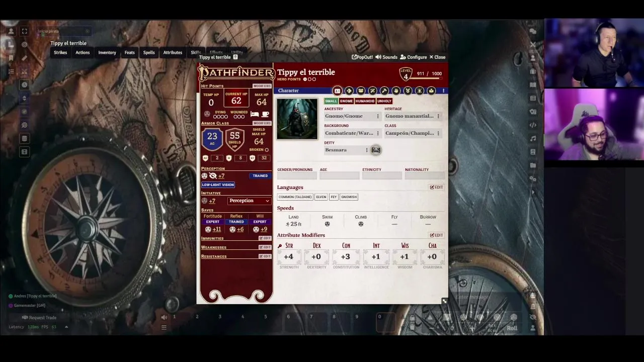Roll Reflex save +6

pyautogui.click(x=236, y=229)
